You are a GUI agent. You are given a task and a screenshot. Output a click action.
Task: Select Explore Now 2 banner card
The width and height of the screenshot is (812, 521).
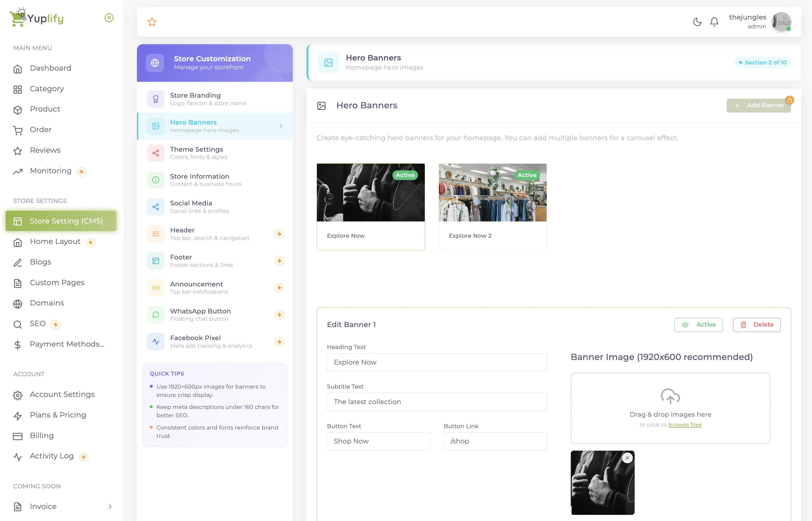tap(493, 207)
